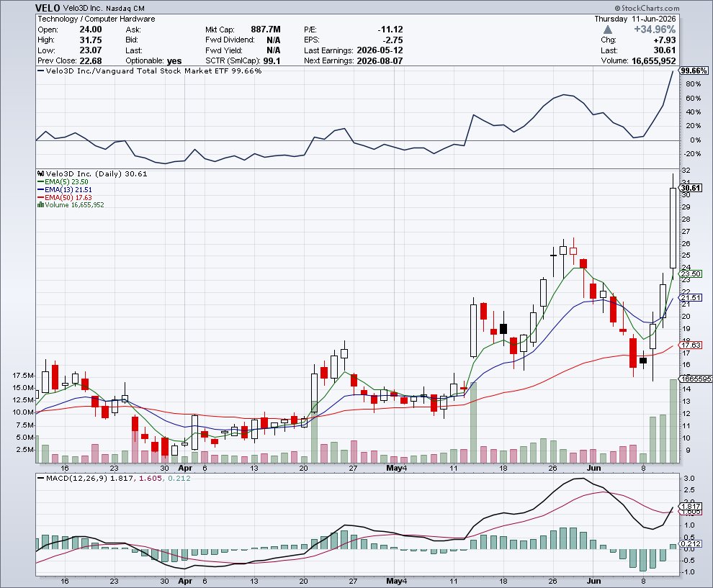
Task: Click the 23.50 EMA price axis tag
Action: (690, 274)
